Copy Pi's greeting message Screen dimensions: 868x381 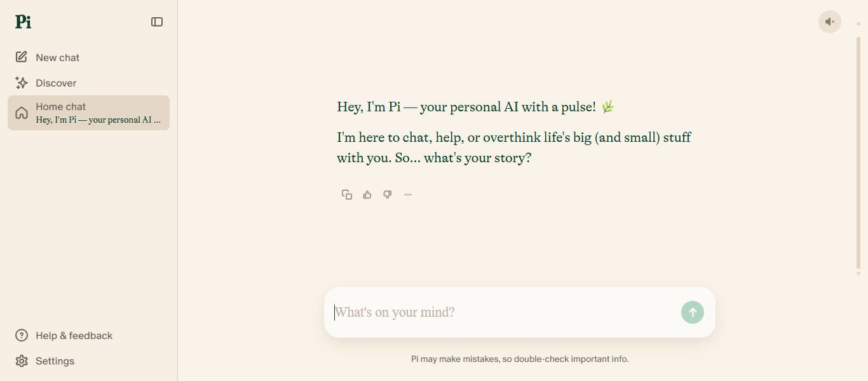click(347, 195)
